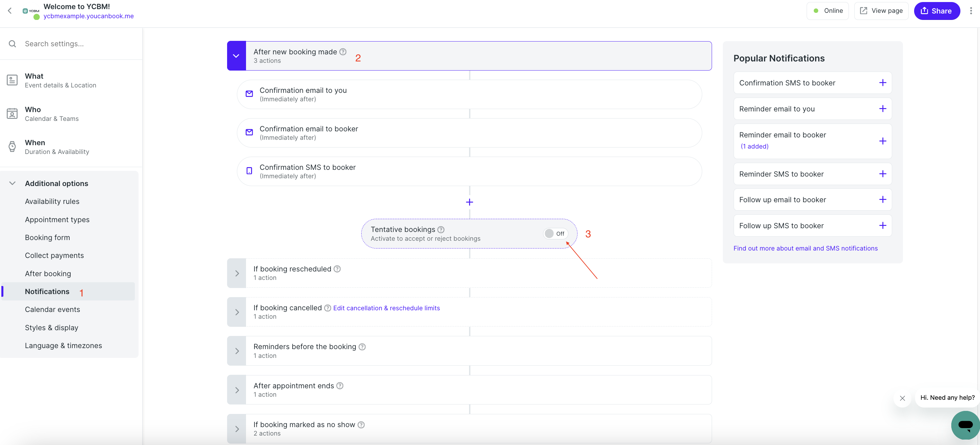The width and height of the screenshot is (980, 445).
Task: Click the search settings magnifier icon
Action: point(12,44)
